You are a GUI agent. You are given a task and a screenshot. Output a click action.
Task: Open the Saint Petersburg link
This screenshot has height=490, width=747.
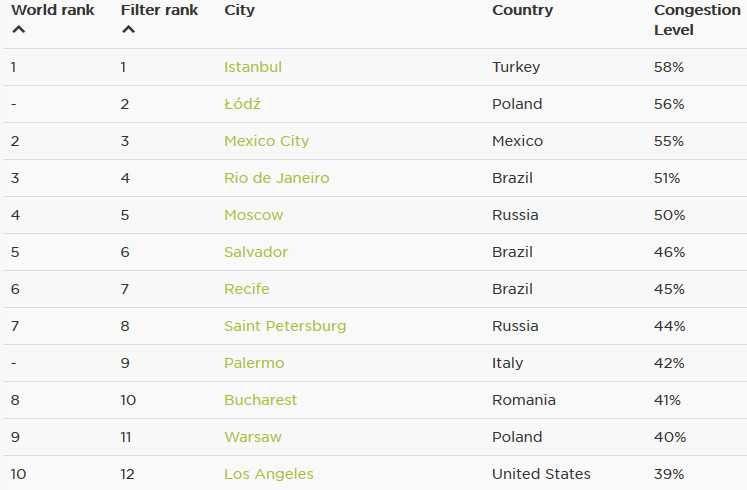285,326
